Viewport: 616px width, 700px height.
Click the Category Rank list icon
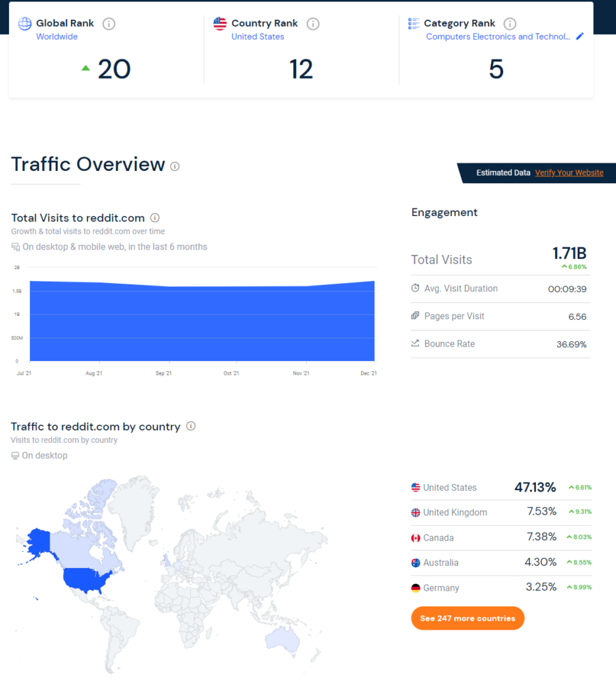pos(413,23)
